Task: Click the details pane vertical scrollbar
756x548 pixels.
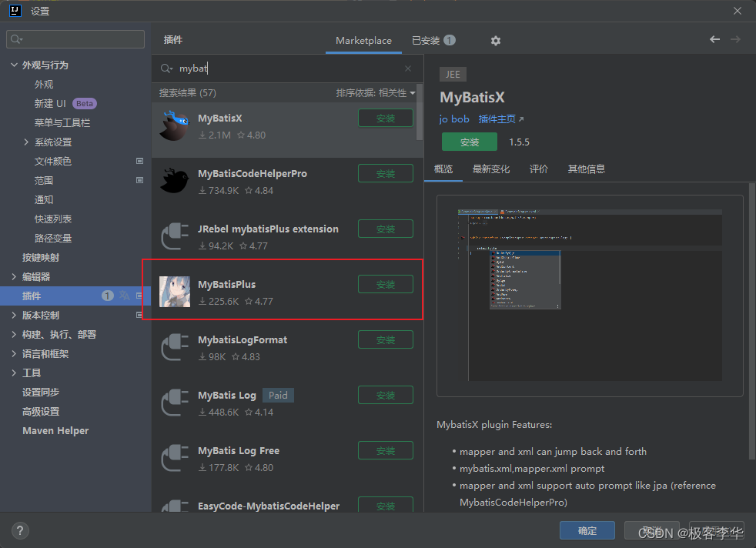Action: pyautogui.click(x=751, y=320)
